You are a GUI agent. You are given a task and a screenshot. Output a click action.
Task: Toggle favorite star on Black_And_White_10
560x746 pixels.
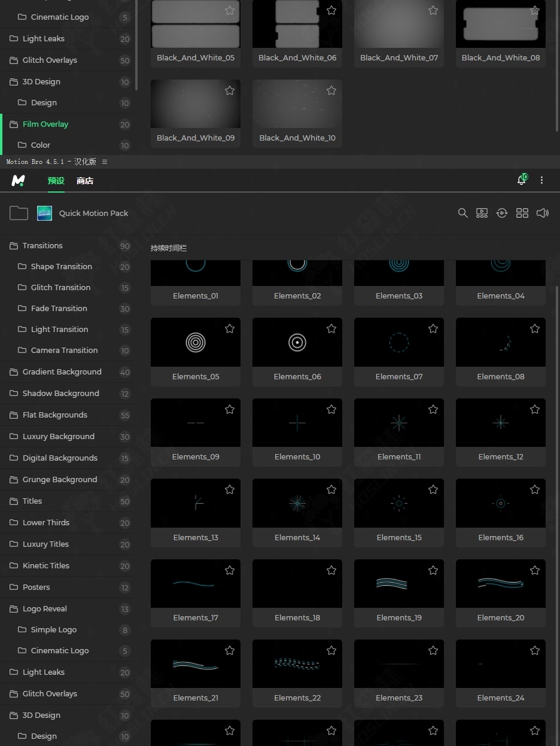coord(331,90)
